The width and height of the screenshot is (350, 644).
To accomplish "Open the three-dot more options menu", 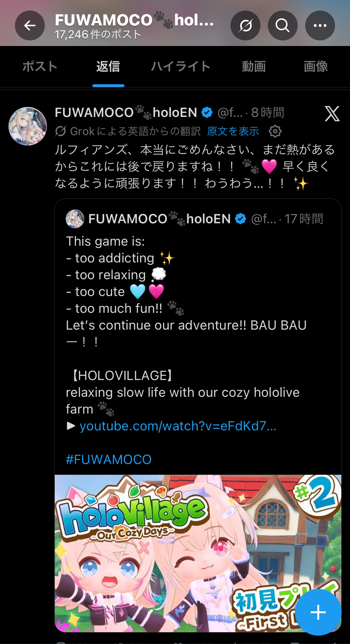I will pos(320,25).
